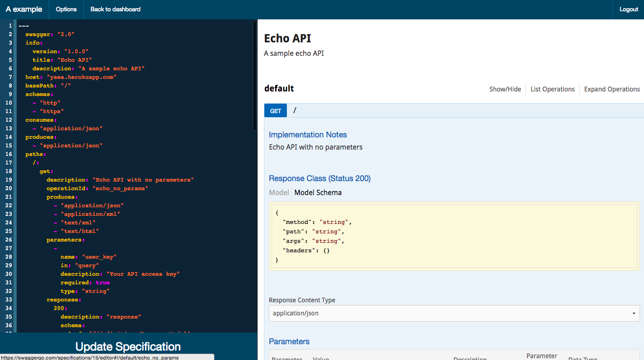The width and height of the screenshot is (644, 360).
Task: Click the get: line in editor
Action: (x=46, y=171)
